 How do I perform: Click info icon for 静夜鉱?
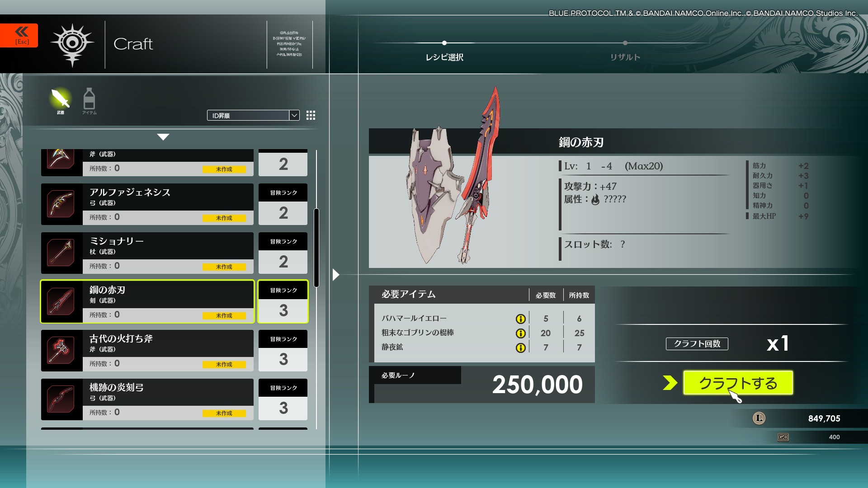(x=520, y=348)
